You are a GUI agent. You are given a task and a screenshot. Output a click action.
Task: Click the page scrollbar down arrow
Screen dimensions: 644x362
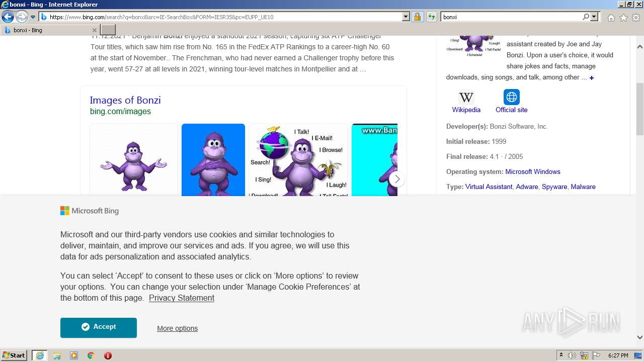coord(640,338)
